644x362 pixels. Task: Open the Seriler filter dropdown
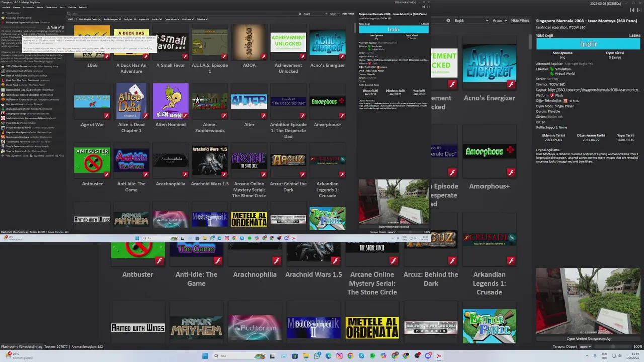pos(157,19)
